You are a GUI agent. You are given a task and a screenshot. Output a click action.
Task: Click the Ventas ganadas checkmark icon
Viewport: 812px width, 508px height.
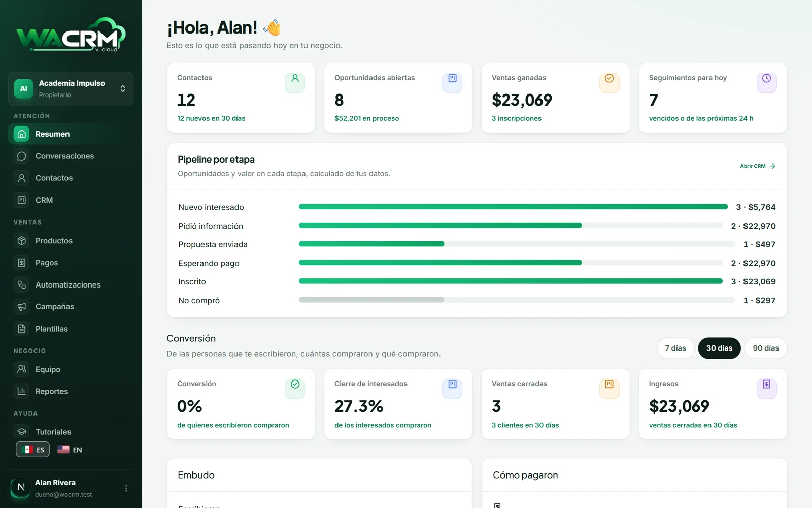point(610,83)
